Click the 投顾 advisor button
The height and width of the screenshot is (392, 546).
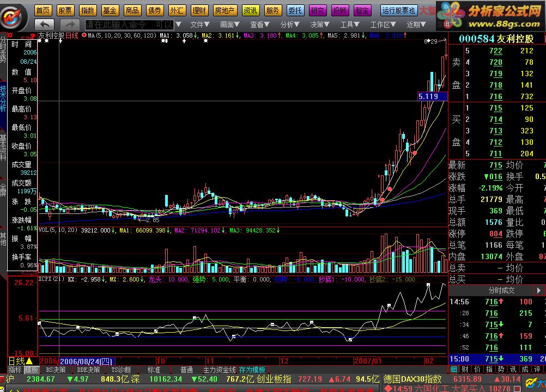tap(339, 10)
